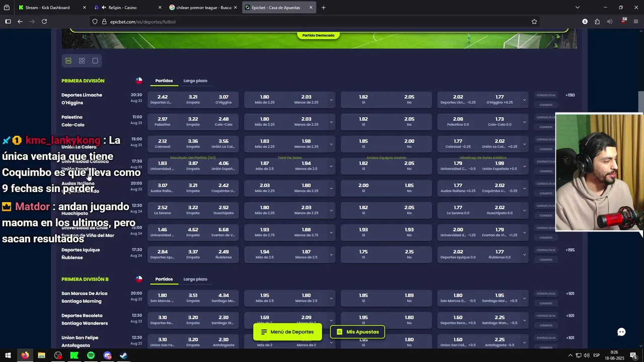This screenshot has height=362, width=644.
Task: Click the site security shield icon in address bar
Action: coord(95,22)
